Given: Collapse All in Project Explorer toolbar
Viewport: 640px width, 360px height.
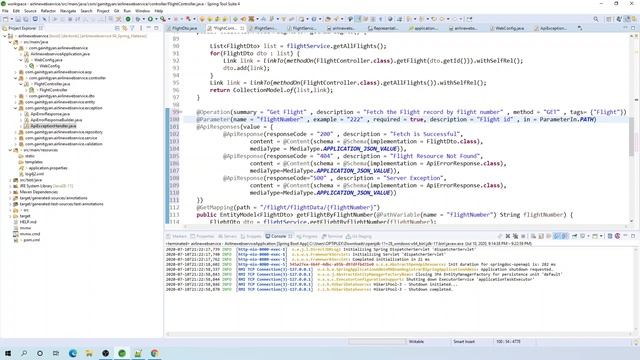Looking at the screenshot, I should (117, 28).
